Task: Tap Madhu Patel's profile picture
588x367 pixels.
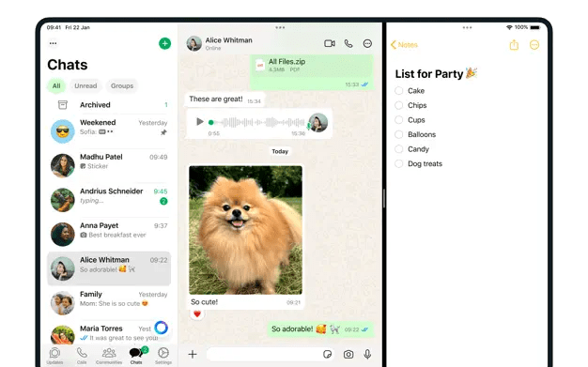Action: pyautogui.click(x=63, y=165)
